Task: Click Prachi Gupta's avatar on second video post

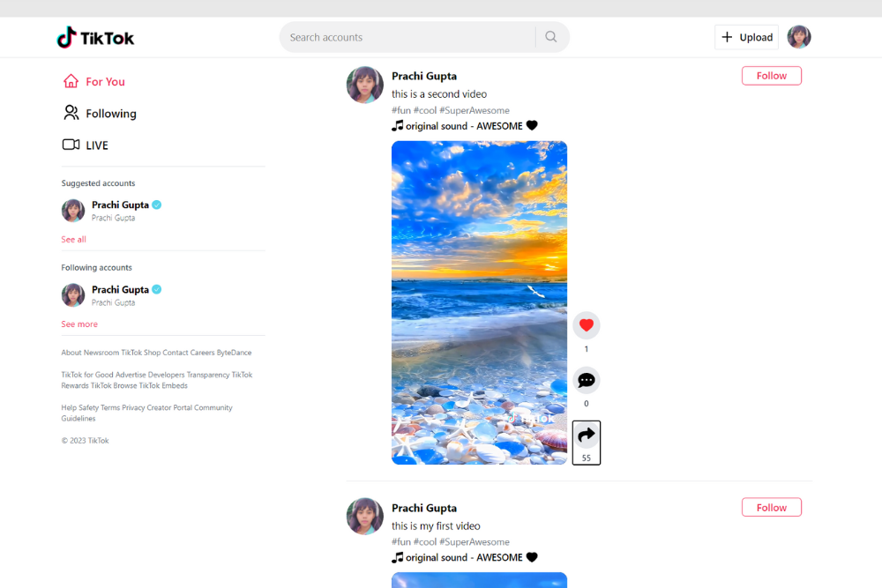Action: (365, 85)
